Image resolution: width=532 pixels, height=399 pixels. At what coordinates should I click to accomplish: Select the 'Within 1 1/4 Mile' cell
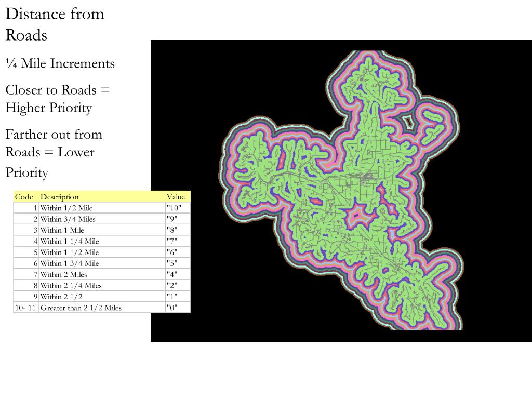102,241
